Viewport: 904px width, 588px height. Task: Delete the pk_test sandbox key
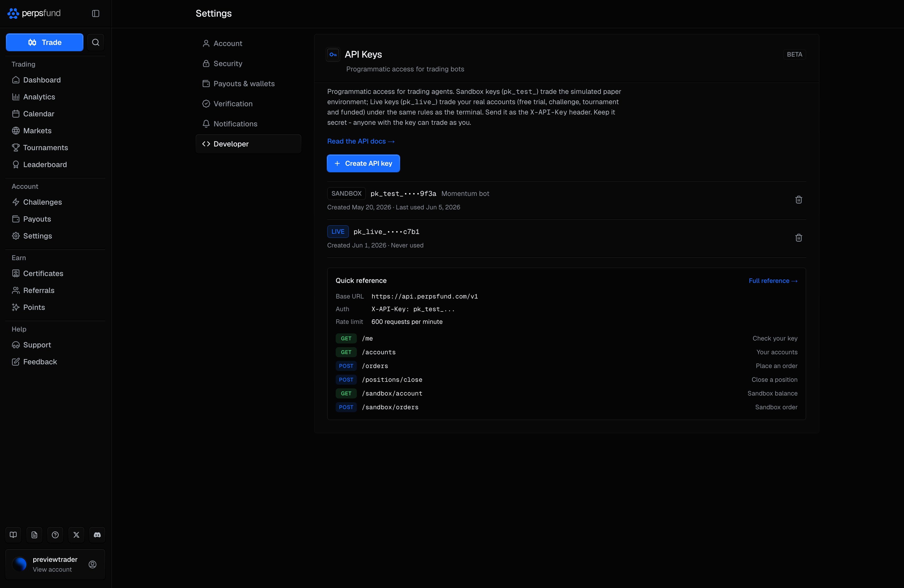pos(799,200)
